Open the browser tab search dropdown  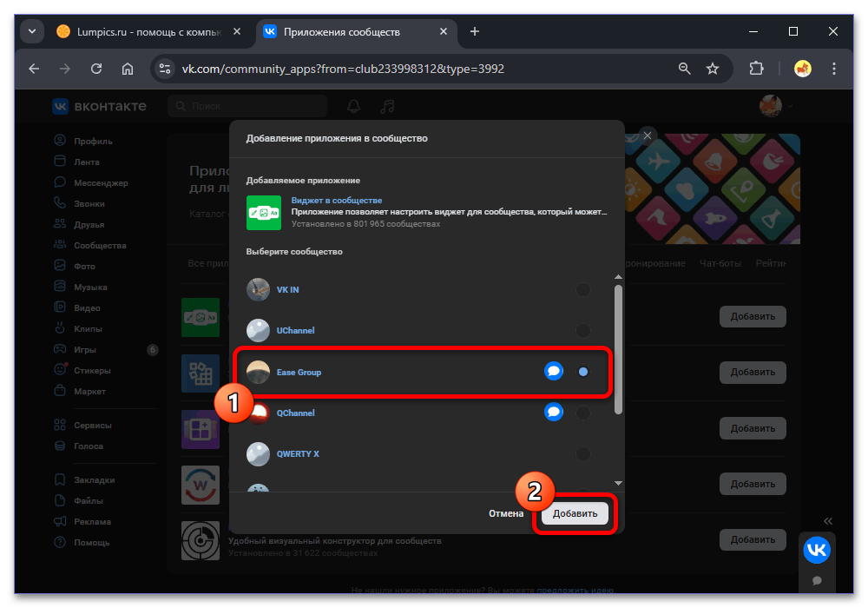point(32,31)
